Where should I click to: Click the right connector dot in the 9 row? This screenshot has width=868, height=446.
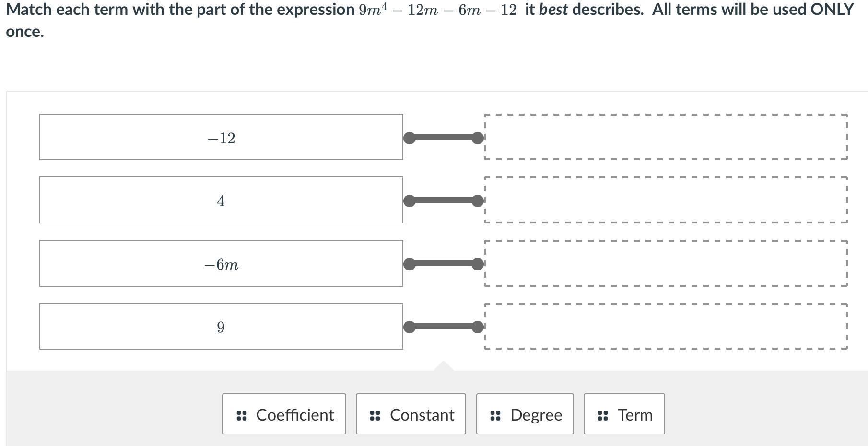[x=478, y=327]
